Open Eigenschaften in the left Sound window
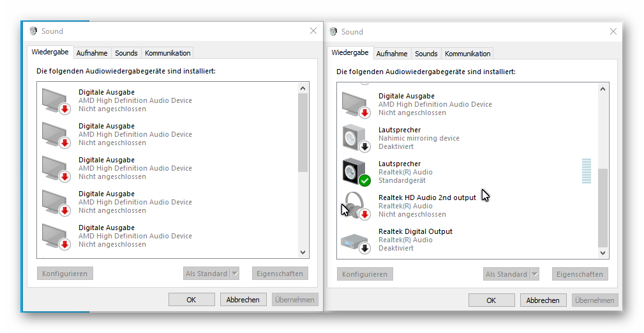644x333 pixels. coord(280,274)
